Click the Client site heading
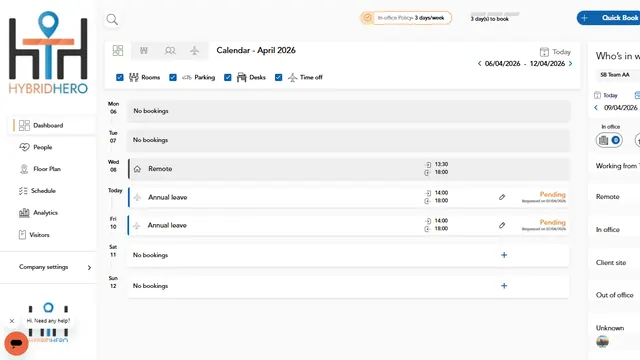This screenshot has height=360, width=640. coord(611,262)
